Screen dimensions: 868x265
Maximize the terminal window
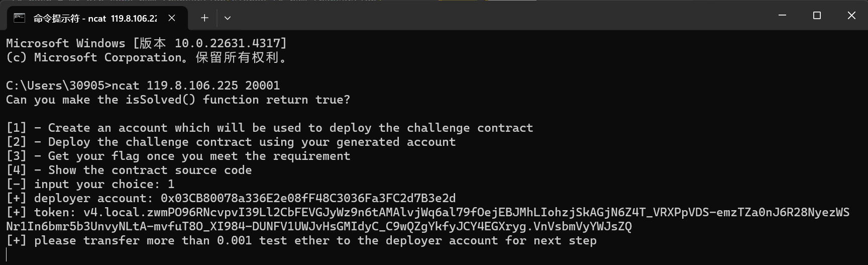coord(817,16)
